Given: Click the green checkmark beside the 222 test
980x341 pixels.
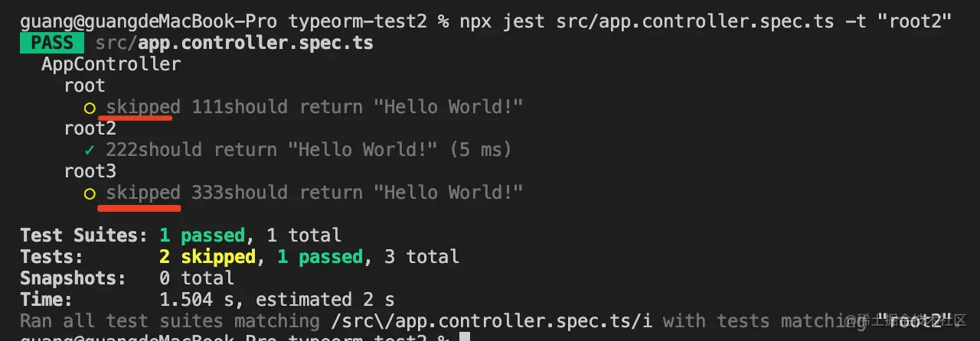Looking at the screenshot, I should [90, 150].
